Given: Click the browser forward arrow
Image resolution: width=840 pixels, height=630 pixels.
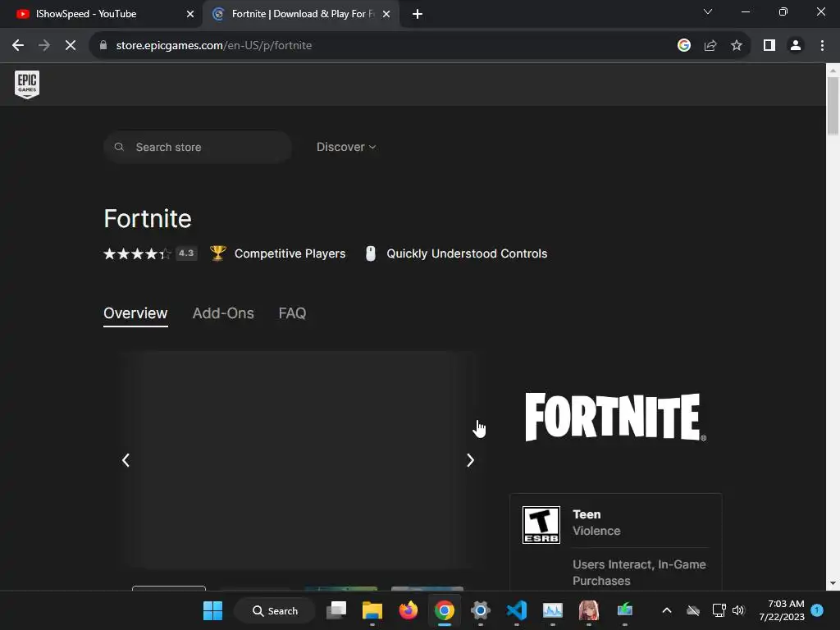Looking at the screenshot, I should (x=44, y=46).
